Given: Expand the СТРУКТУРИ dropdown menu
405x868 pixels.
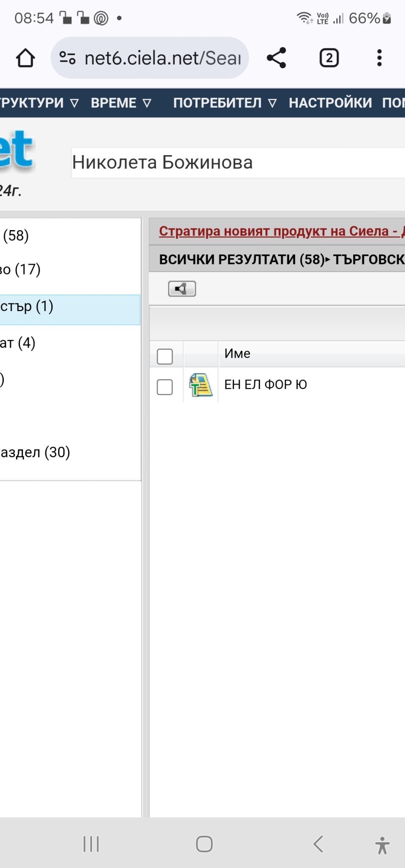Looking at the screenshot, I should click(39, 103).
